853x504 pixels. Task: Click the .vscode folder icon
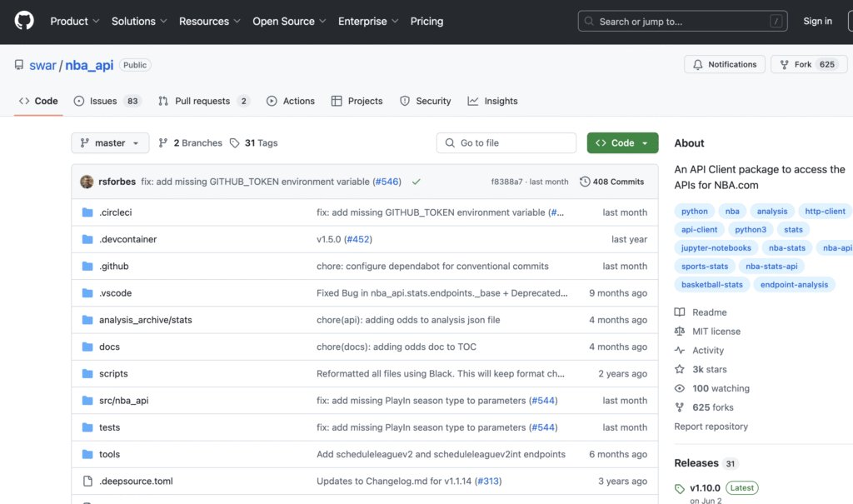click(x=87, y=293)
